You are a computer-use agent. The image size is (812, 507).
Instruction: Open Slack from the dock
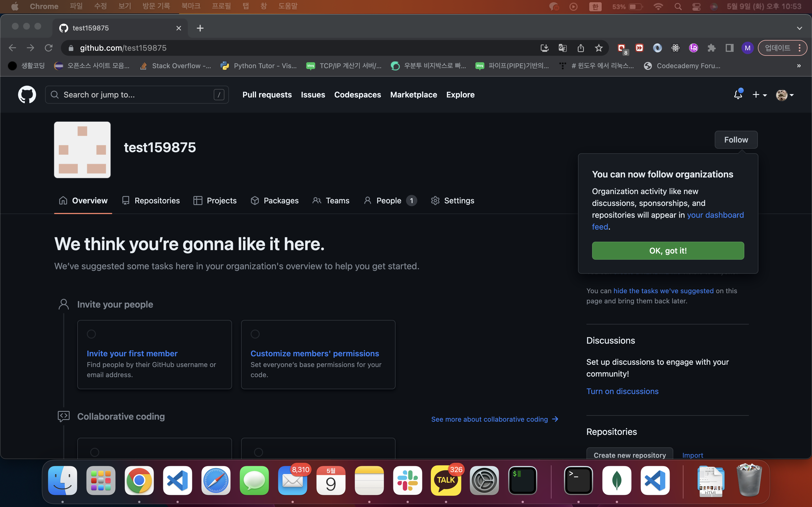click(x=407, y=481)
